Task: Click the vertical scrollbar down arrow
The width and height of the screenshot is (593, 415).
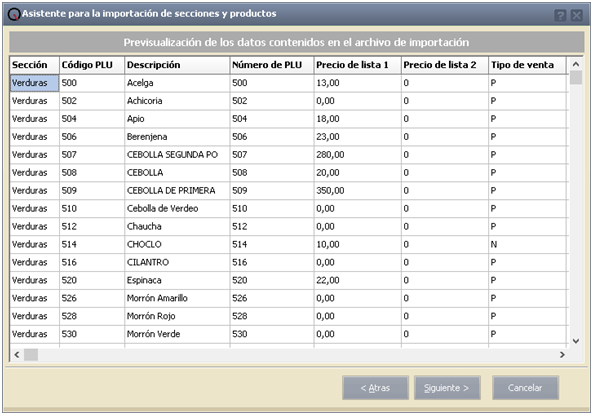Action: click(576, 341)
